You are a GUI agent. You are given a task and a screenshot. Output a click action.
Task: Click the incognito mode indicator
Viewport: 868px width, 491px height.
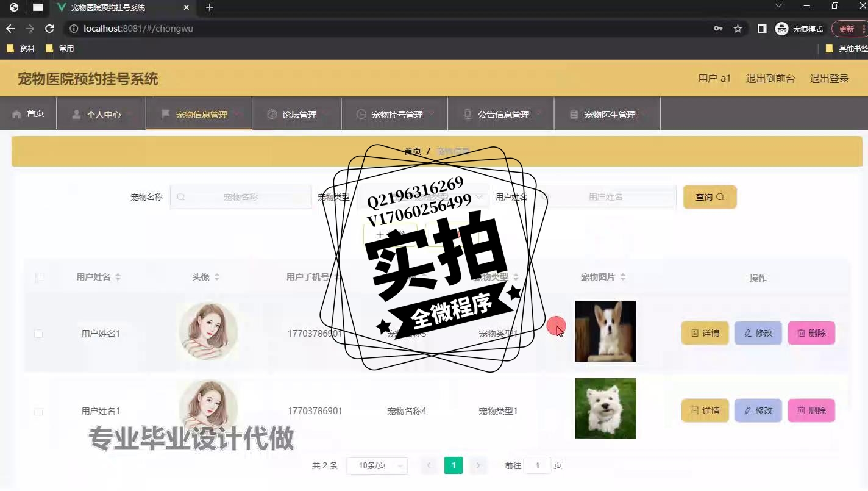[x=799, y=29]
